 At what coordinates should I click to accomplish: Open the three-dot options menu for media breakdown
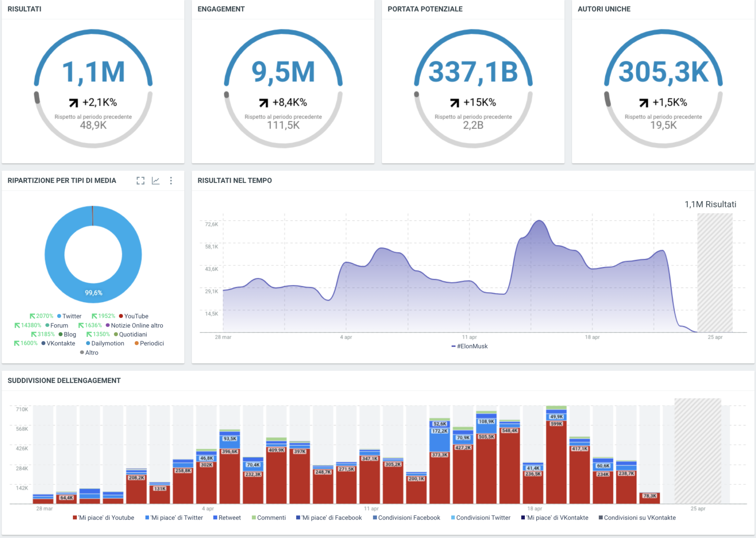tap(171, 181)
